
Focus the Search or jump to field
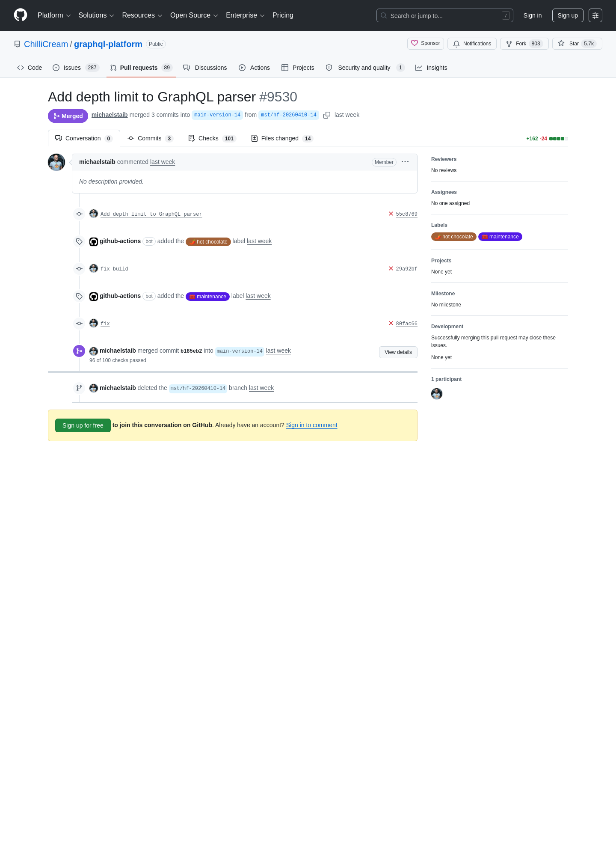pos(444,15)
